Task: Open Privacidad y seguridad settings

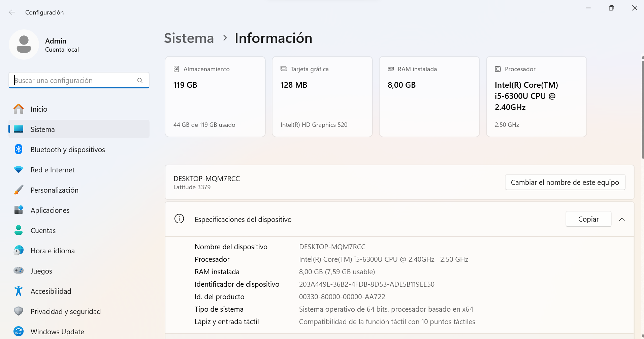Action: click(65, 312)
